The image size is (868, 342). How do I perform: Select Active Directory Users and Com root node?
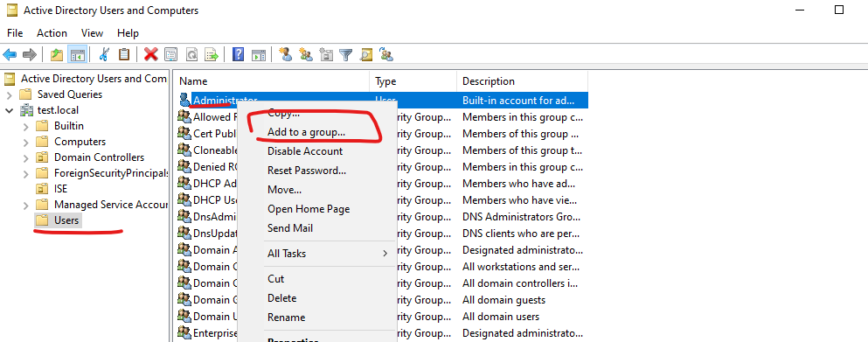pyautogui.click(x=94, y=79)
